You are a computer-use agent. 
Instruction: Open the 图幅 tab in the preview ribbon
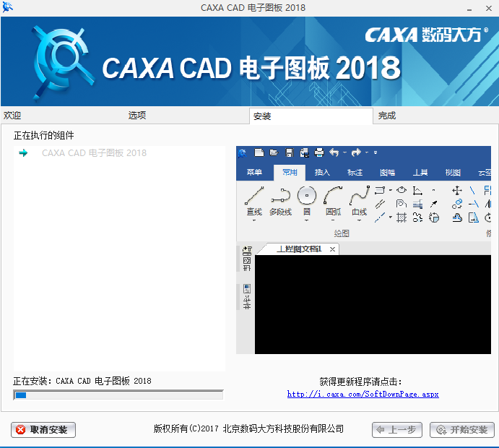click(387, 173)
